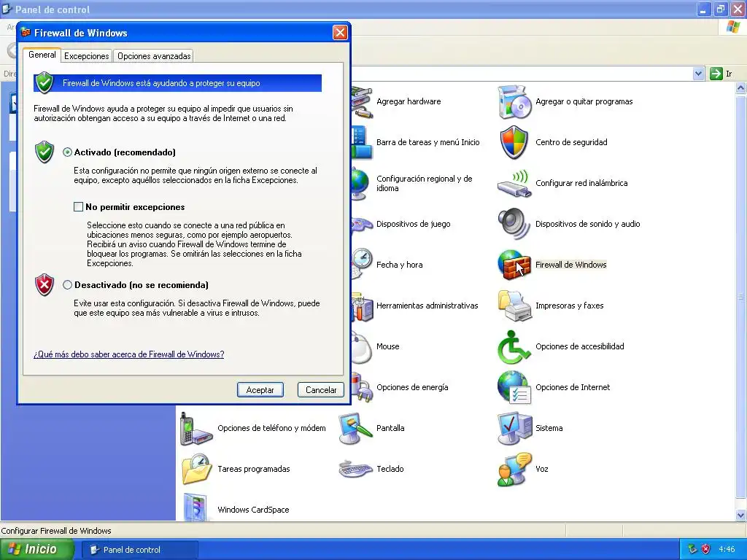
Task: Open Configurar red inalámbrica icon
Action: (514, 183)
